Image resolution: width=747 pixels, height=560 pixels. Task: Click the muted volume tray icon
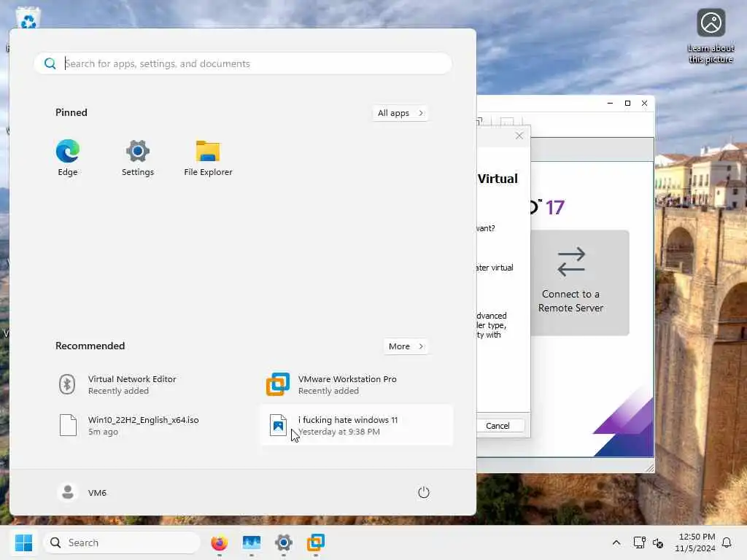click(x=658, y=542)
